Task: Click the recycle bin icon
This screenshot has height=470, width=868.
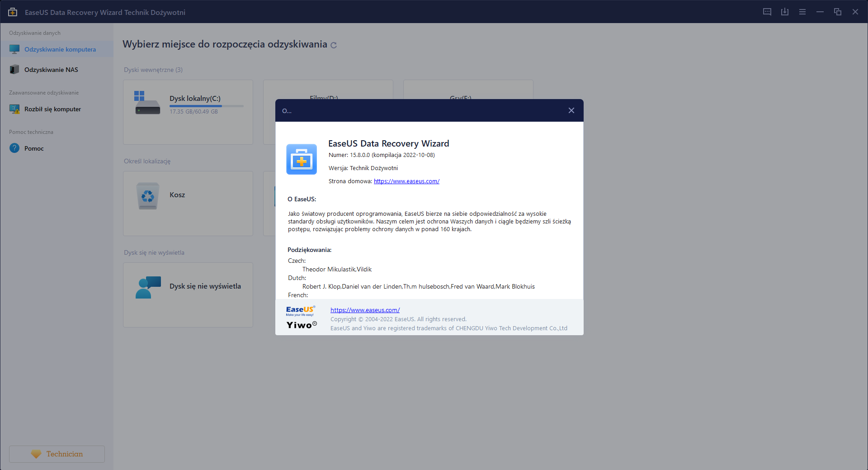Action: coord(148,196)
